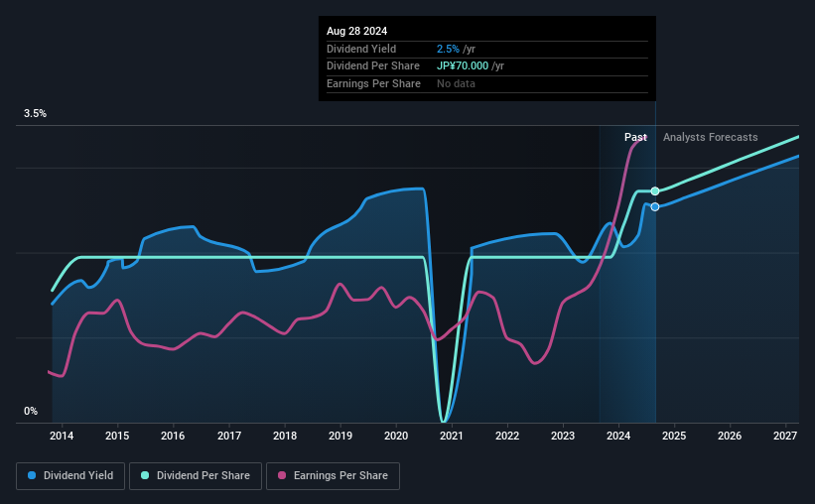
Task: Click the No data text in tooltip
Action: (456, 83)
